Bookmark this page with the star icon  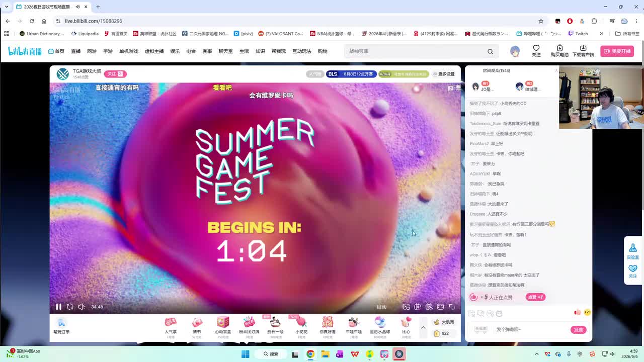pos(541,21)
